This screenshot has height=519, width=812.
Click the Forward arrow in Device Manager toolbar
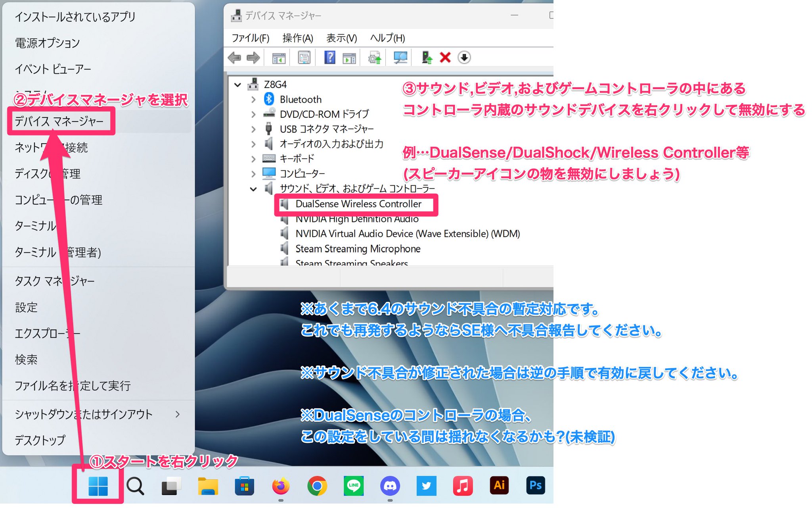253,58
